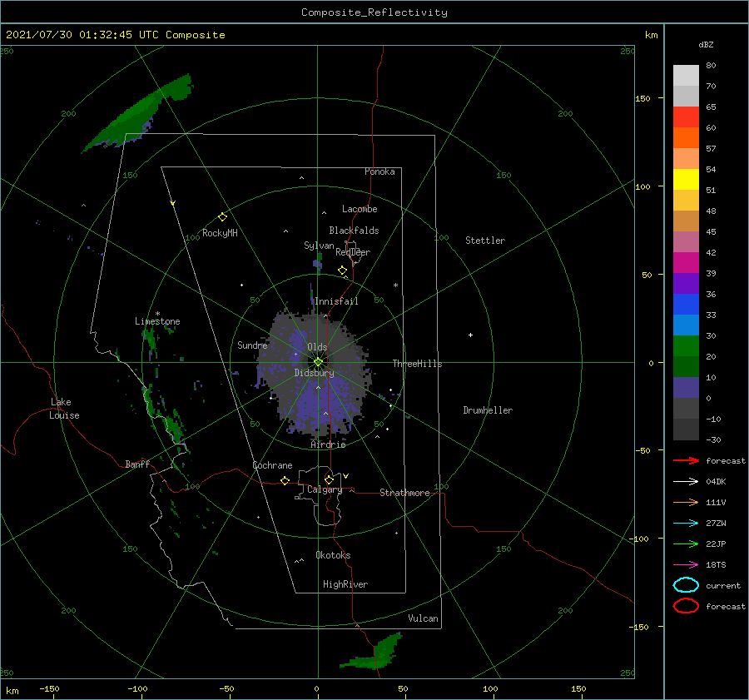Click the Ponoka city label
The image size is (749, 700).
(x=379, y=171)
